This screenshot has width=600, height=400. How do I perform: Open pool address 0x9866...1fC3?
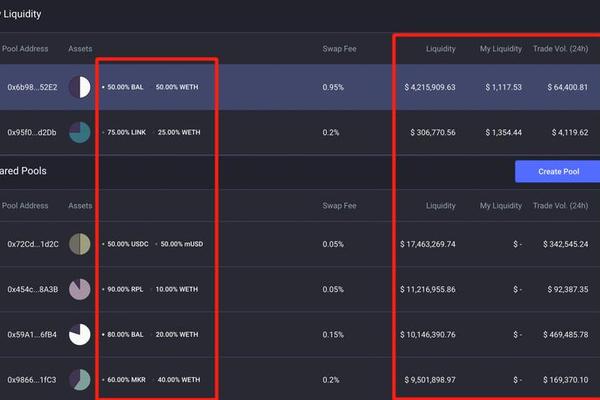tap(32, 380)
